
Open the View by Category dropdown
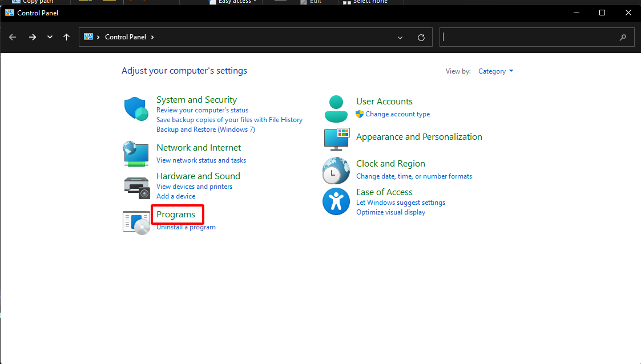pos(495,71)
